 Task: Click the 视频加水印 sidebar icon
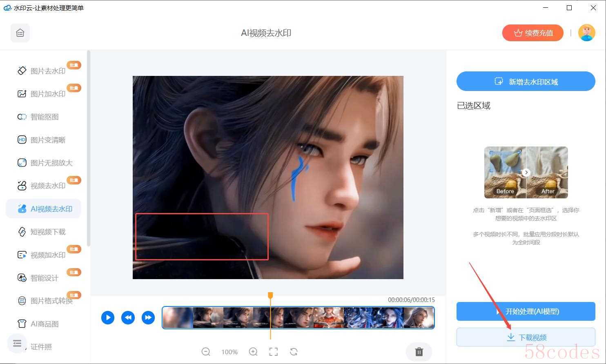coord(22,255)
